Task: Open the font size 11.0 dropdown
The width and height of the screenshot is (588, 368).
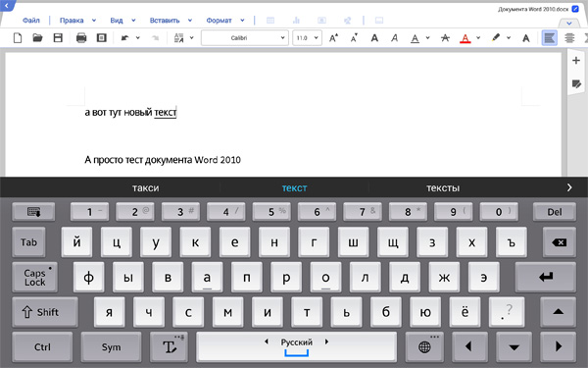Action: coord(307,38)
